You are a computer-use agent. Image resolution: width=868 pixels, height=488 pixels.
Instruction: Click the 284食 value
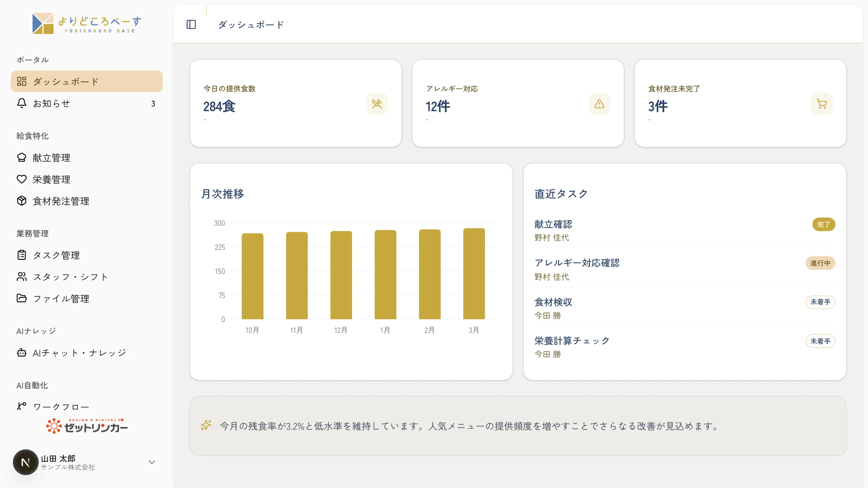coord(219,106)
